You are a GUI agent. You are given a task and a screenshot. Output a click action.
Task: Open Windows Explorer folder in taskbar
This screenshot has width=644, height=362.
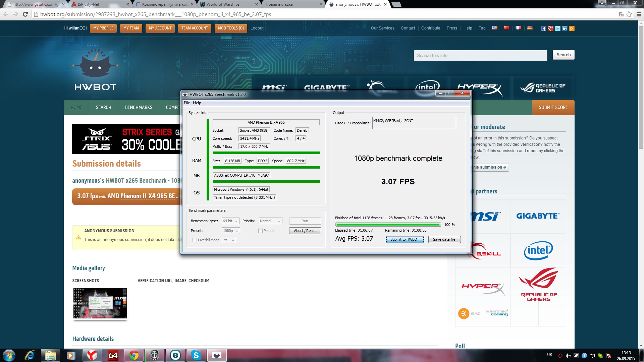coord(50,355)
